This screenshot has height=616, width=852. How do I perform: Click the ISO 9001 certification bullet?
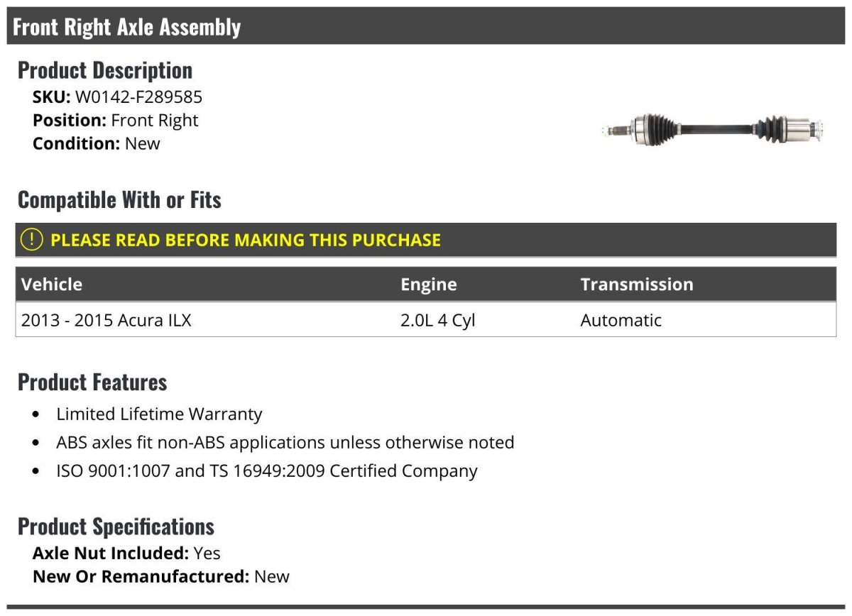pyautogui.click(x=267, y=471)
